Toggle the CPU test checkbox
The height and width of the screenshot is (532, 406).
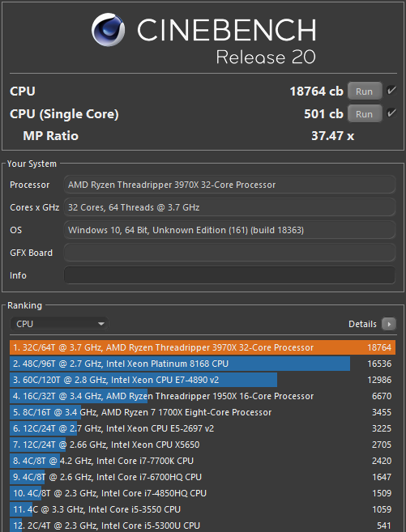[x=391, y=91]
